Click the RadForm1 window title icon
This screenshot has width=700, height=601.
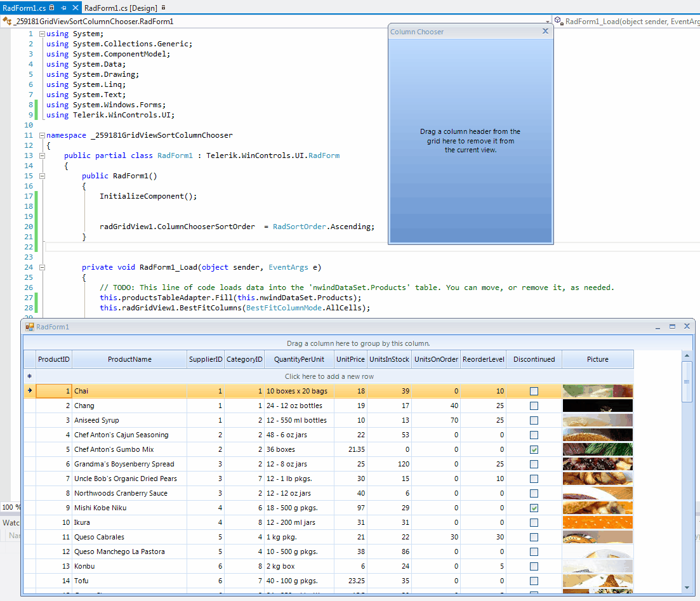click(29, 327)
